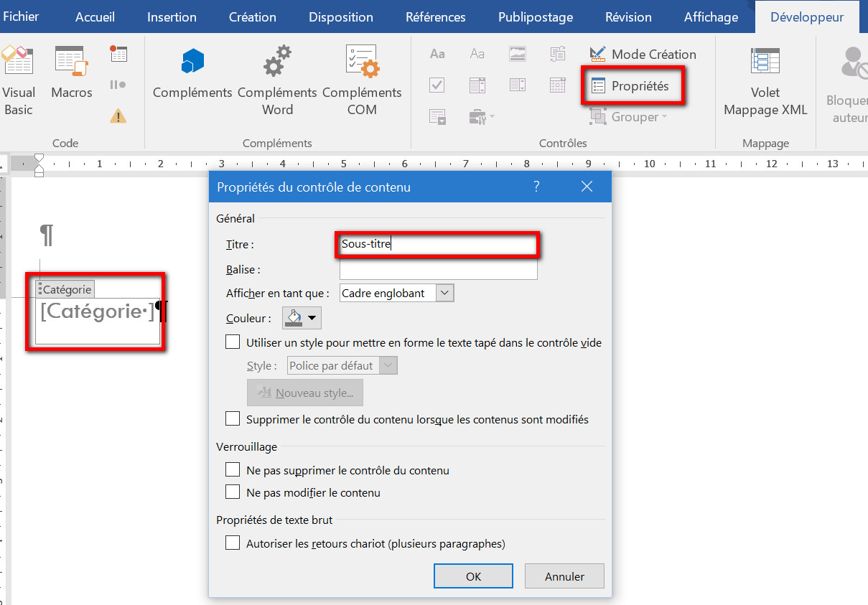Confirm the dialog with OK

473,576
